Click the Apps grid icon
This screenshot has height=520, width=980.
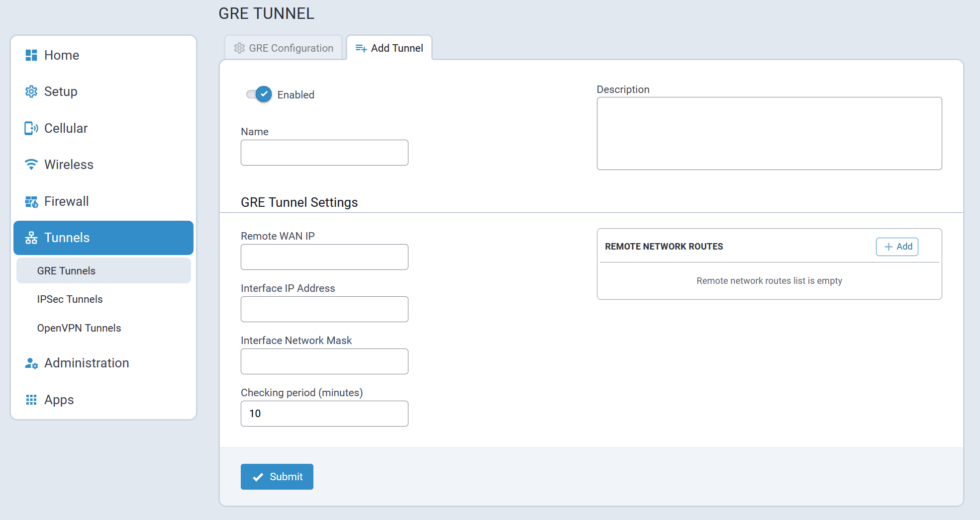click(31, 400)
